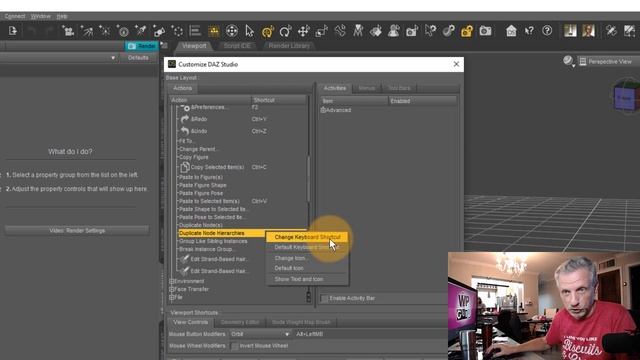Click the Alt+LeftMB shortcut field
Screen dimensions: 640x360
[371, 334]
